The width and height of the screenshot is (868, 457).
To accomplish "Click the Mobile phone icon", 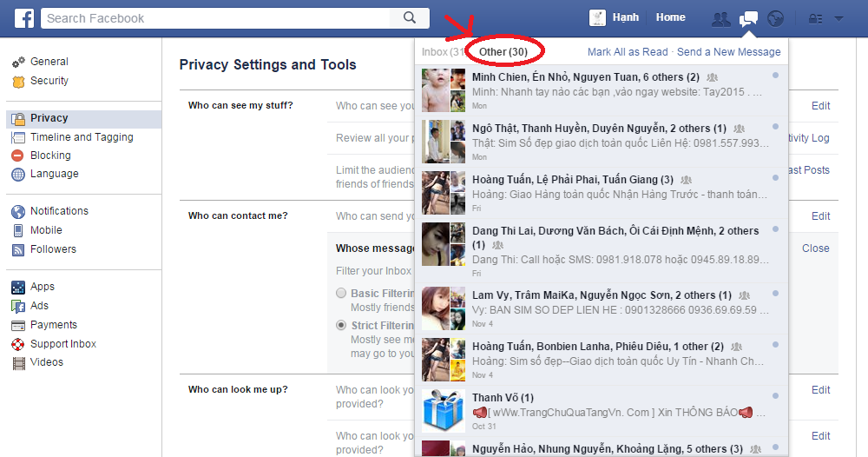I will [x=18, y=230].
